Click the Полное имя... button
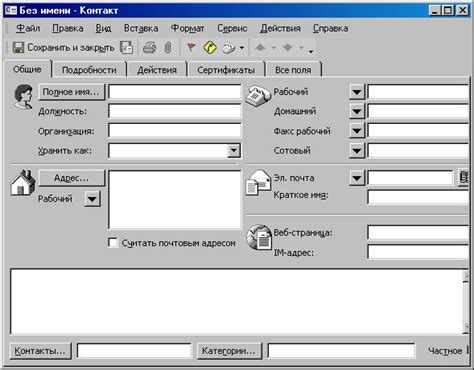Image resolution: width=474 pixels, height=370 pixels. (71, 92)
